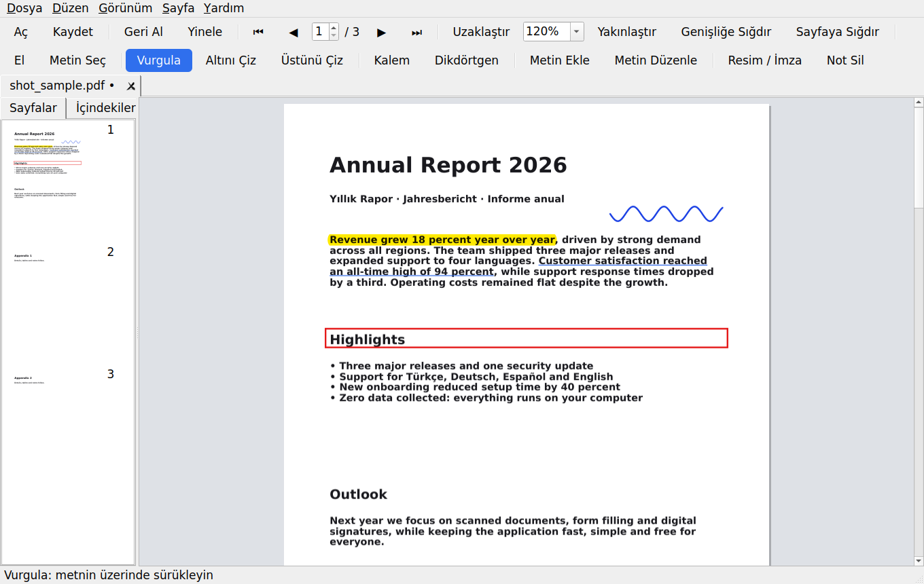Save the document with Kaydet
The height and width of the screenshot is (584, 924).
point(73,32)
